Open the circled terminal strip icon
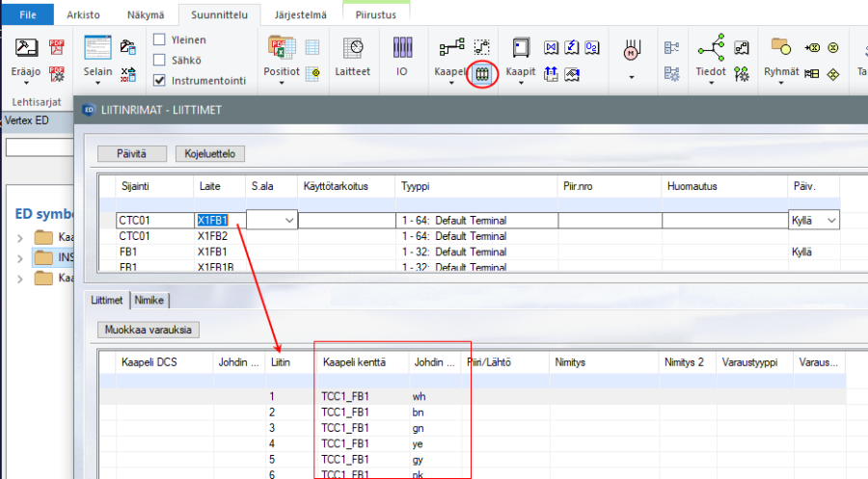This screenshot has width=868, height=479. click(481, 72)
